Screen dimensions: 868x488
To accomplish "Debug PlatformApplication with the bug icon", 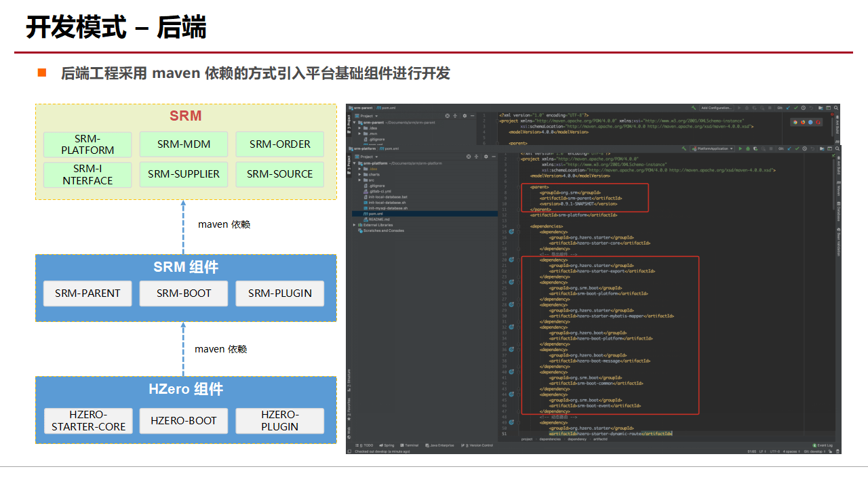I will (x=748, y=148).
